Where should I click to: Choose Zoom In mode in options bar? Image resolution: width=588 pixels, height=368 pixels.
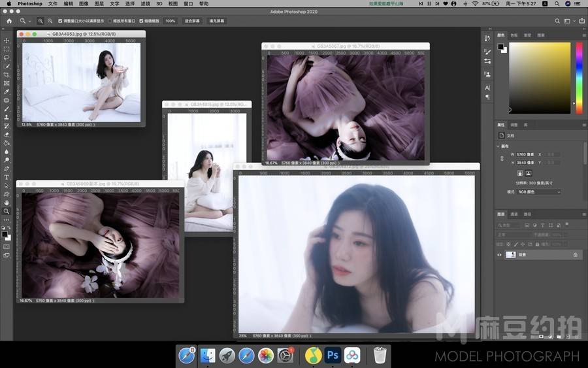(x=40, y=21)
